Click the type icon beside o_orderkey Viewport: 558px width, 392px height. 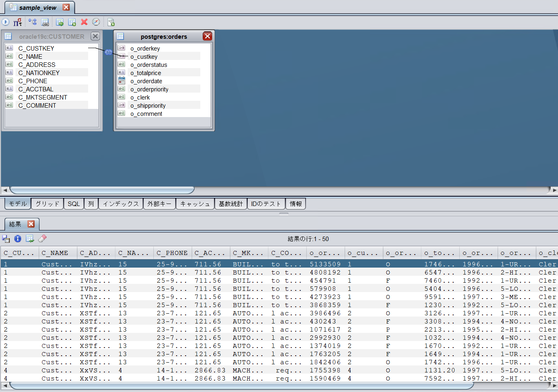point(122,48)
